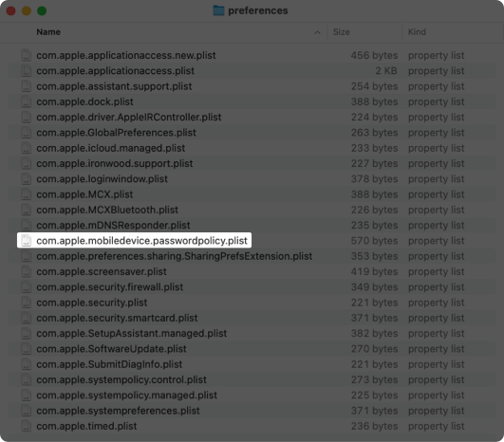Click the file icon of com.apple.timed.plist

tap(27, 426)
